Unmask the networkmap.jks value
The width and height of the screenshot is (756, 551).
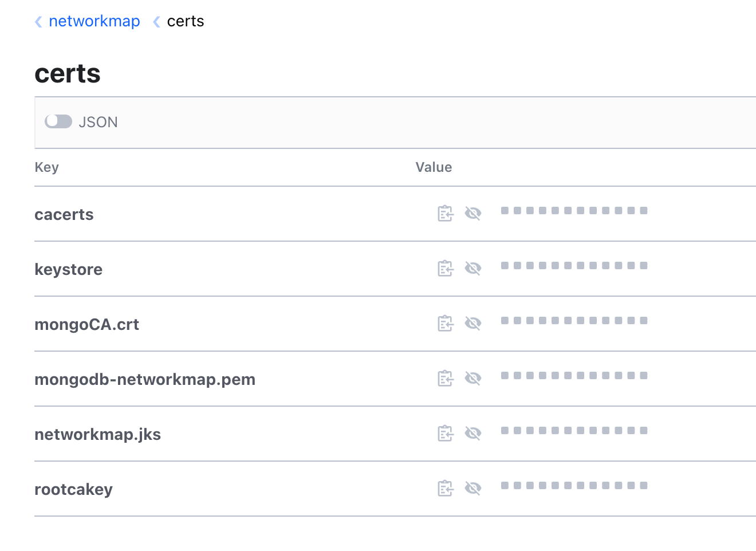pos(473,434)
